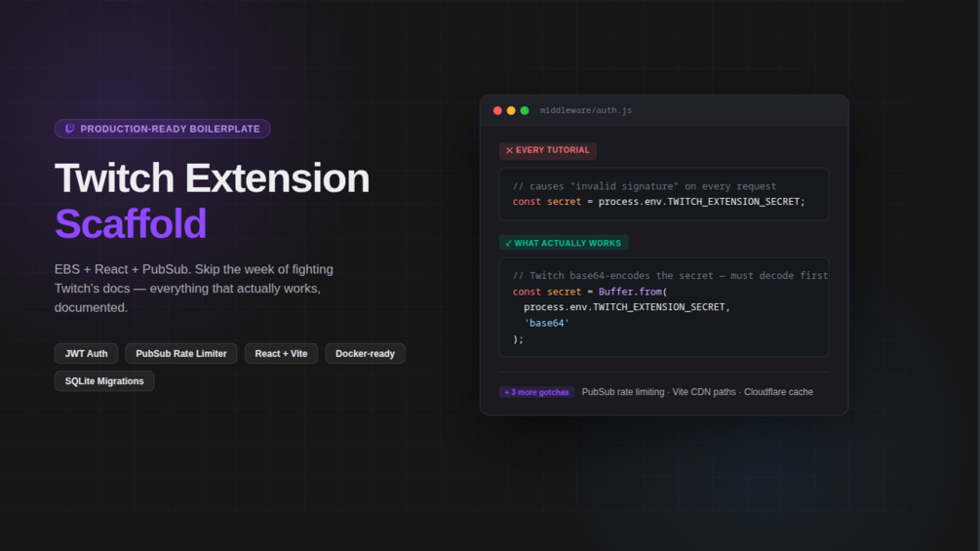Screen dimensions: 980x551
Task: Click the red close dot of the code window
Action: pyautogui.click(x=497, y=110)
